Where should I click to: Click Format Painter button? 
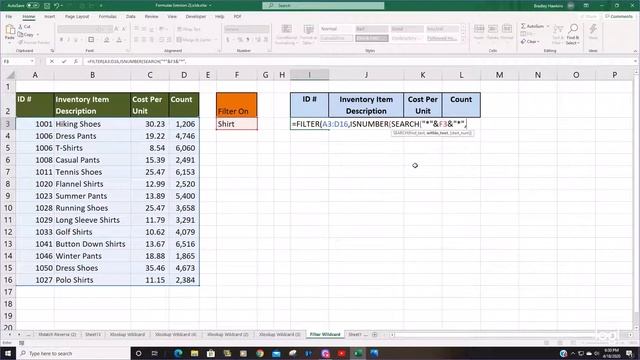tap(34, 42)
